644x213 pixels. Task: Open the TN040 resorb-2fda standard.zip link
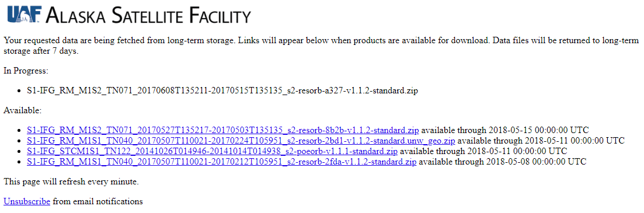[x=222, y=162]
